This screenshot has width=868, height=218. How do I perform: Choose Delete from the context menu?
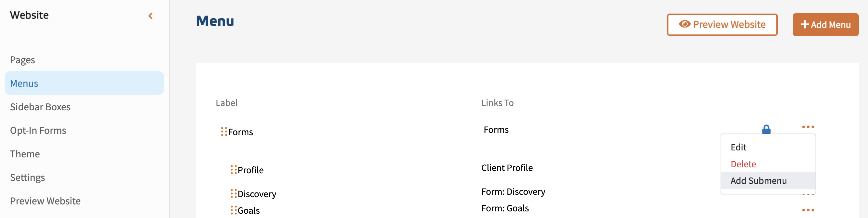(x=743, y=164)
